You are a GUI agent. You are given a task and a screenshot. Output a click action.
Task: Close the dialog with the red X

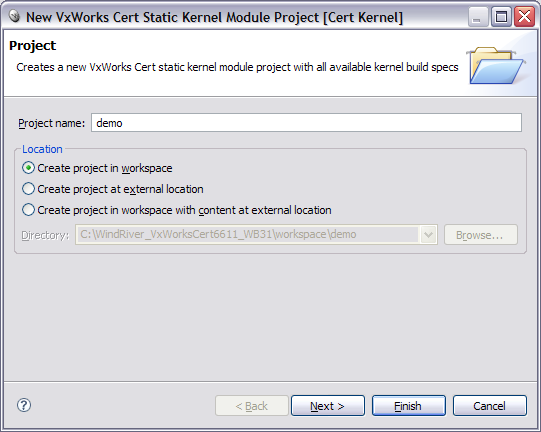click(524, 17)
